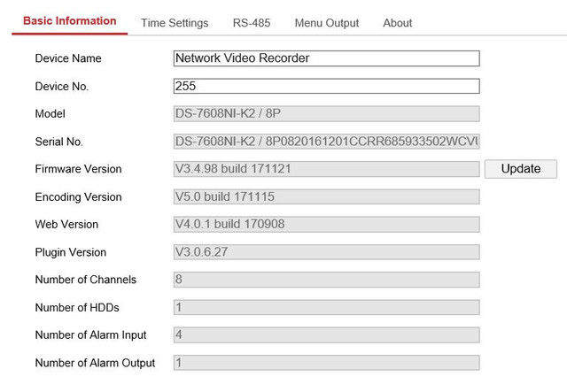Click the Update firmware button

tap(520, 169)
